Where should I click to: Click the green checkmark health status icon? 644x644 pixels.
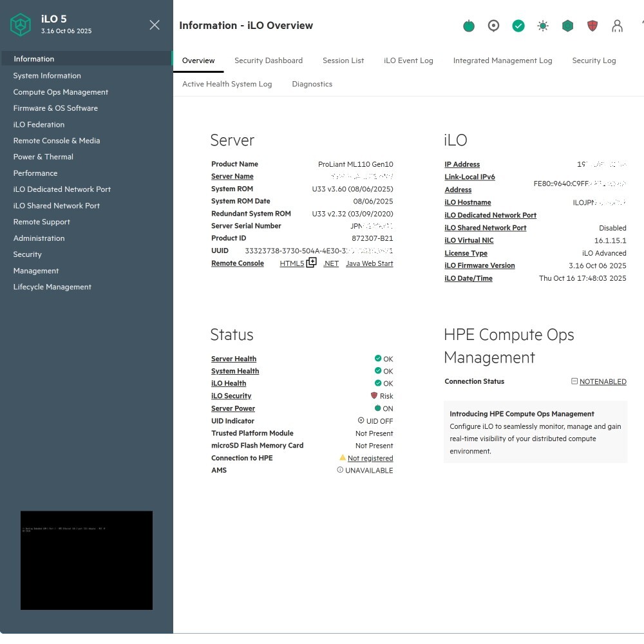pyautogui.click(x=518, y=26)
